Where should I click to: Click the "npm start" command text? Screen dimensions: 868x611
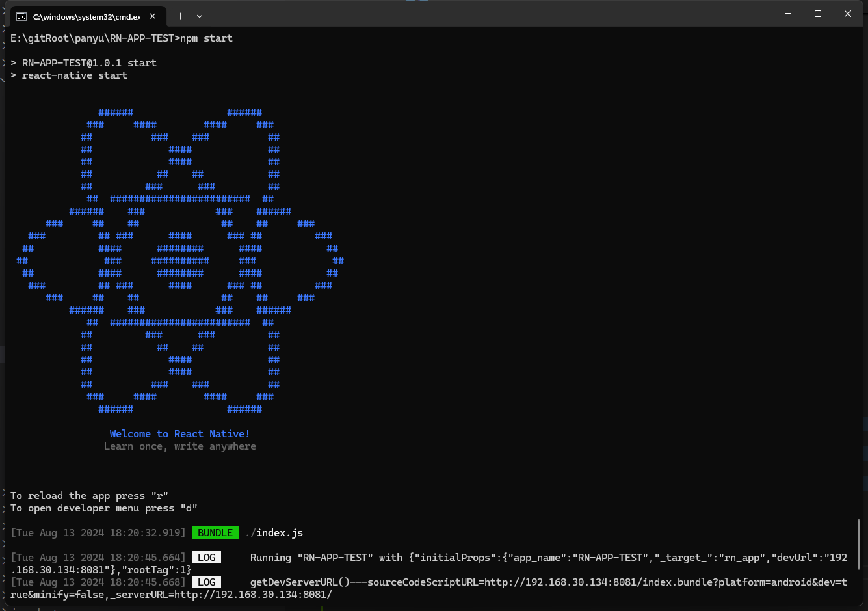point(206,38)
